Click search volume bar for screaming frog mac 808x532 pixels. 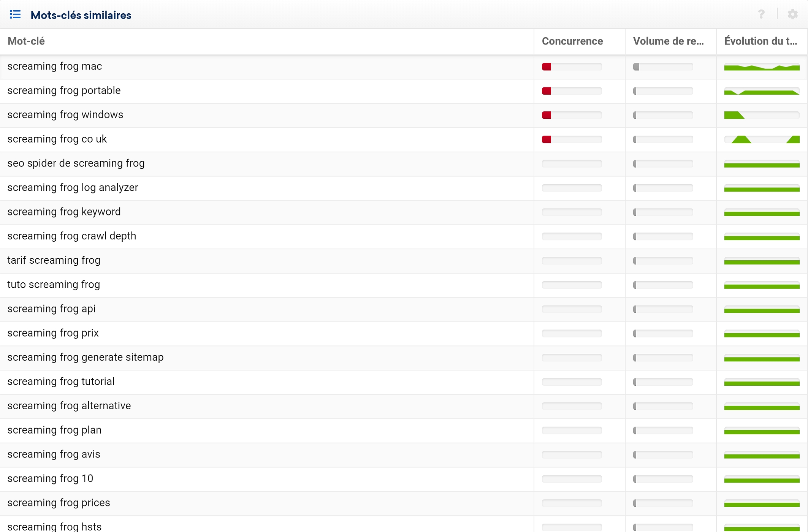point(663,67)
